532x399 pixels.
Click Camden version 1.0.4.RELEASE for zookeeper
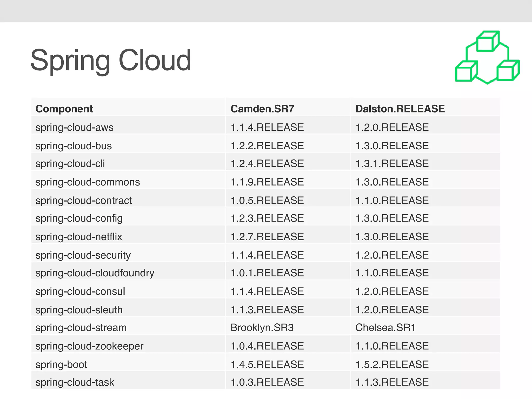(x=267, y=346)
